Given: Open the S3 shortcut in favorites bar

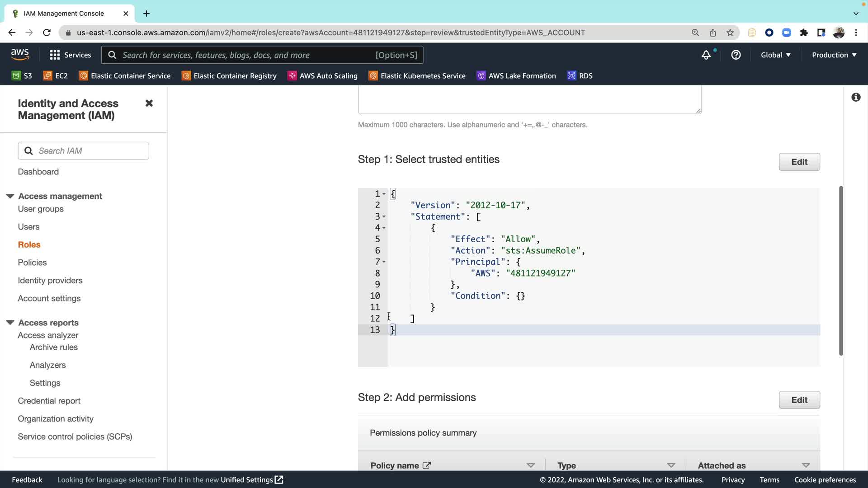Looking at the screenshot, I should pos(22,76).
